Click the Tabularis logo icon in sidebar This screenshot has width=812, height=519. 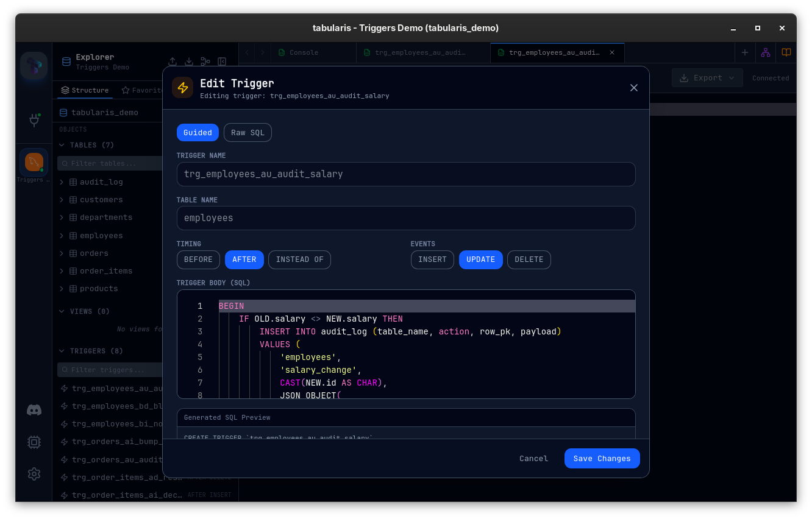click(x=34, y=66)
